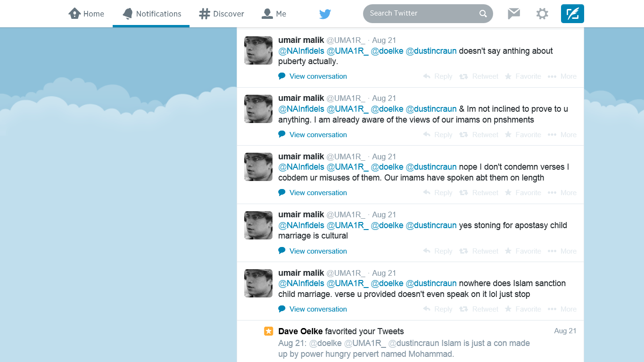
Task: Reply to the 'don't condemn verses' tweet
Action: 438,193
